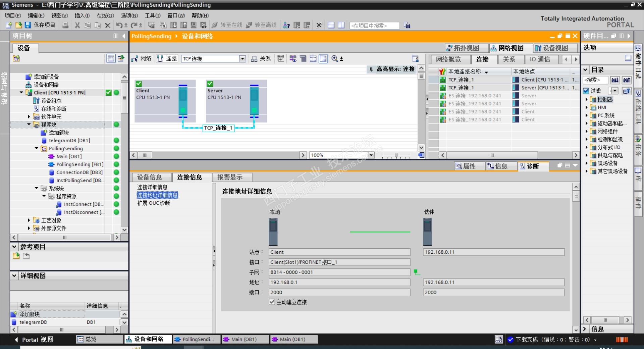
Task: Click the 转至离线 go offline button
Action: point(262,25)
